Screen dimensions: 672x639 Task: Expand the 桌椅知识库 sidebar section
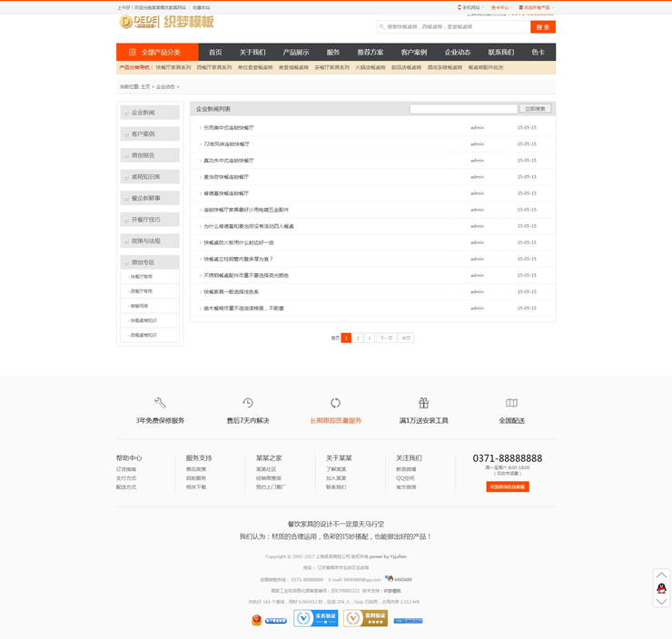click(x=149, y=177)
